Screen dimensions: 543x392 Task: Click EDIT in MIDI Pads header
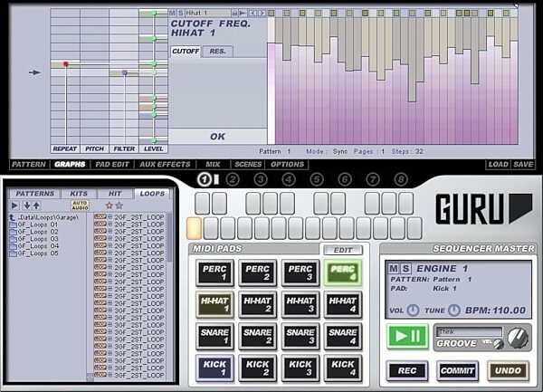343,250
